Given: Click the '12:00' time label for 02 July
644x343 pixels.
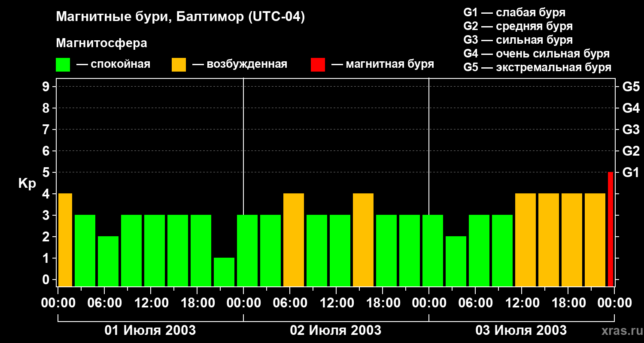Looking at the screenshot, I should pyautogui.click(x=337, y=303).
